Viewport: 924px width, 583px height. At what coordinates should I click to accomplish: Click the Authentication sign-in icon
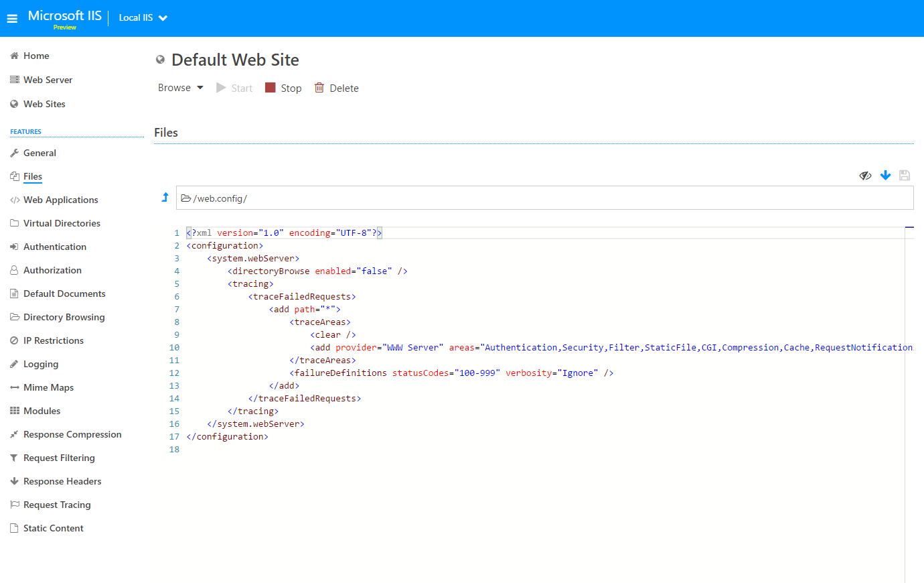click(x=14, y=247)
